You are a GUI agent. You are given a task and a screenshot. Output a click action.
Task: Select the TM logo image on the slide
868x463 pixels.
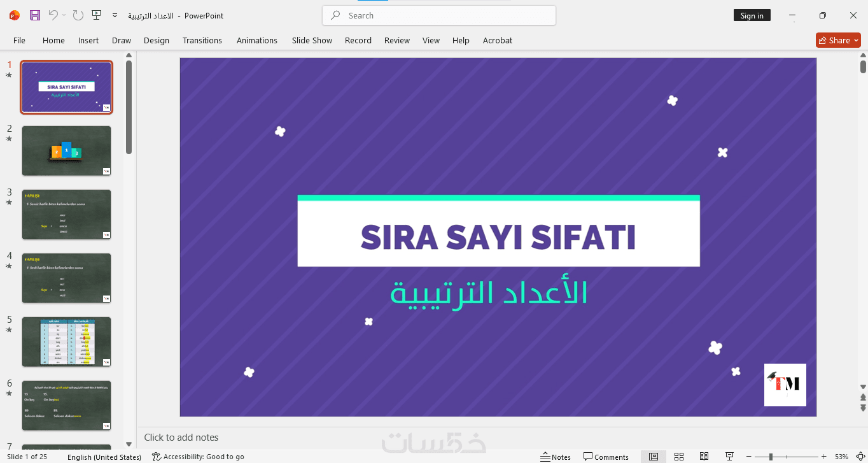(785, 385)
